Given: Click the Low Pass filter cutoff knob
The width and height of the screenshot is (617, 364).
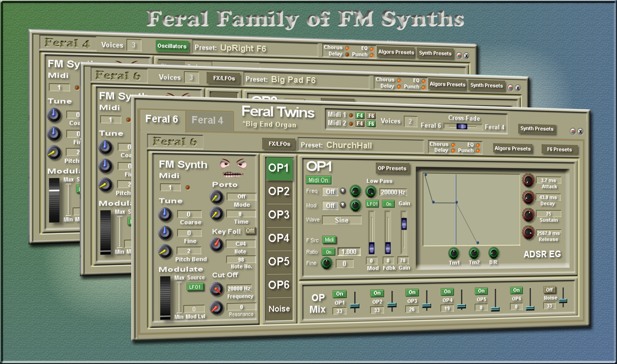Looking at the screenshot, I should (371, 192).
